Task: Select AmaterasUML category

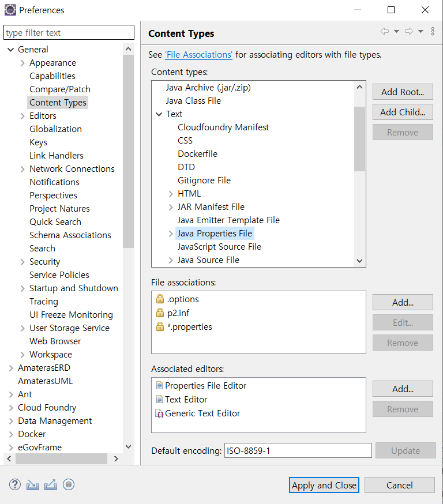Action: click(x=46, y=381)
